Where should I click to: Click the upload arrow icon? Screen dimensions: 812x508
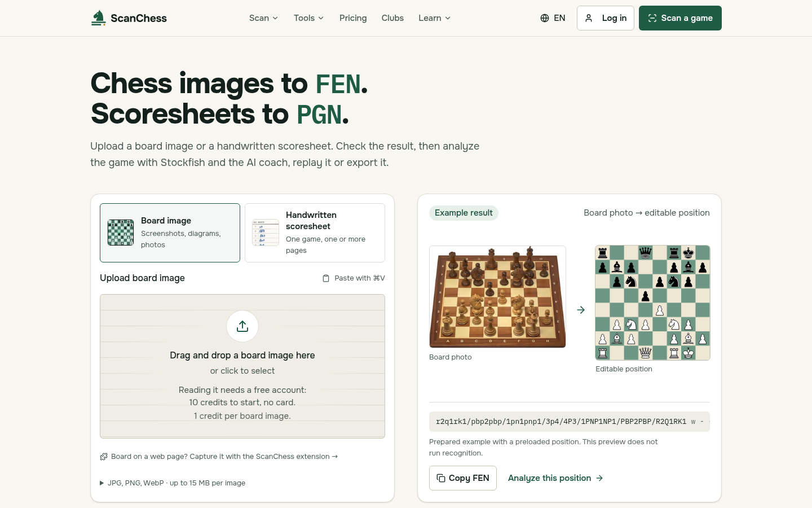242,326
